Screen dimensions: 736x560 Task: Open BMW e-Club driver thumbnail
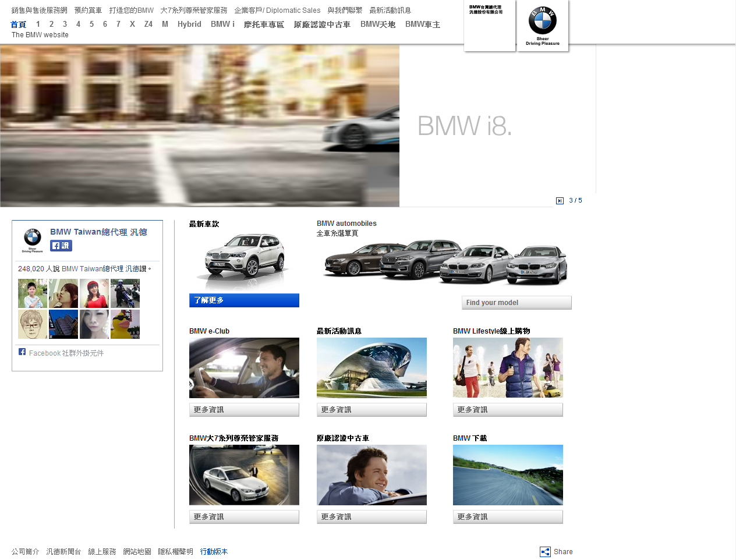coord(244,368)
